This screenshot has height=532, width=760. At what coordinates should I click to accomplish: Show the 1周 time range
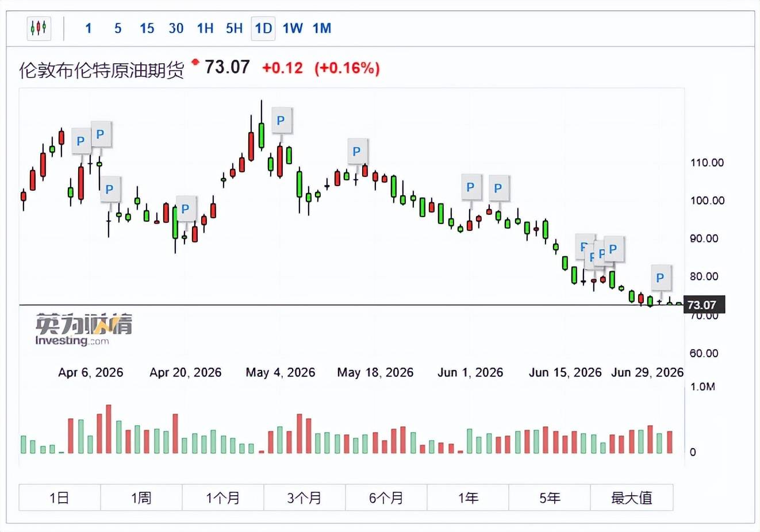141,498
